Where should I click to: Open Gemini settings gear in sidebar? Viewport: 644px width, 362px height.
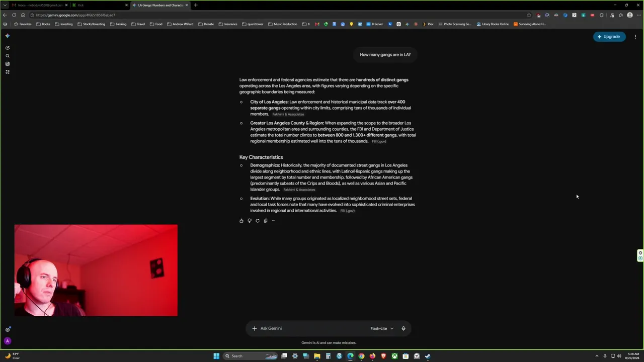[x=7, y=330]
